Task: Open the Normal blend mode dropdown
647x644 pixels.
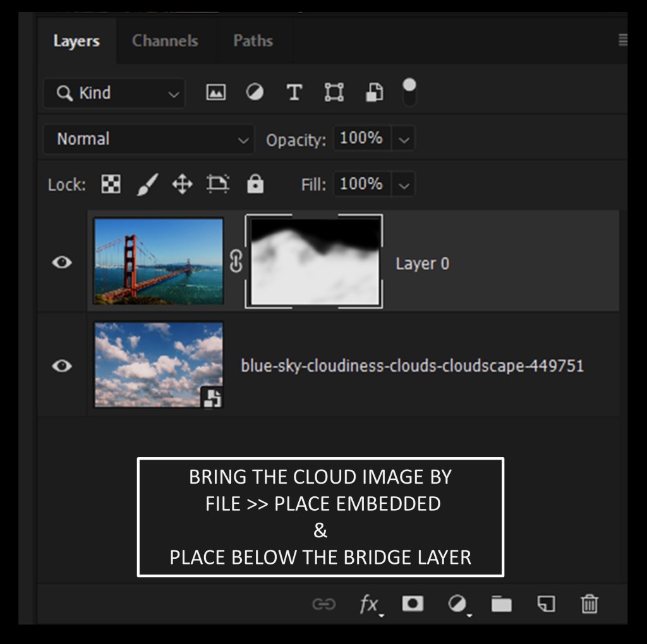Action: tap(149, 140)
